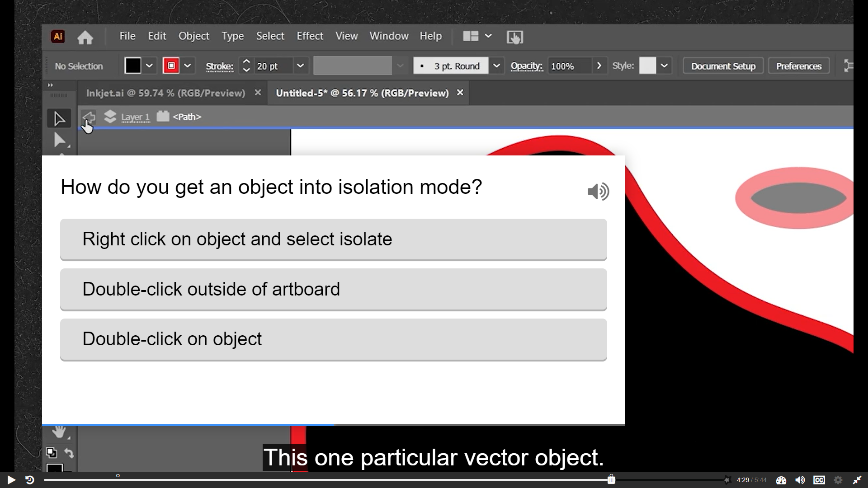868x488 pixels.
Task: Select the 'Double-click on object' answer
Action: (x=333, y=339)
